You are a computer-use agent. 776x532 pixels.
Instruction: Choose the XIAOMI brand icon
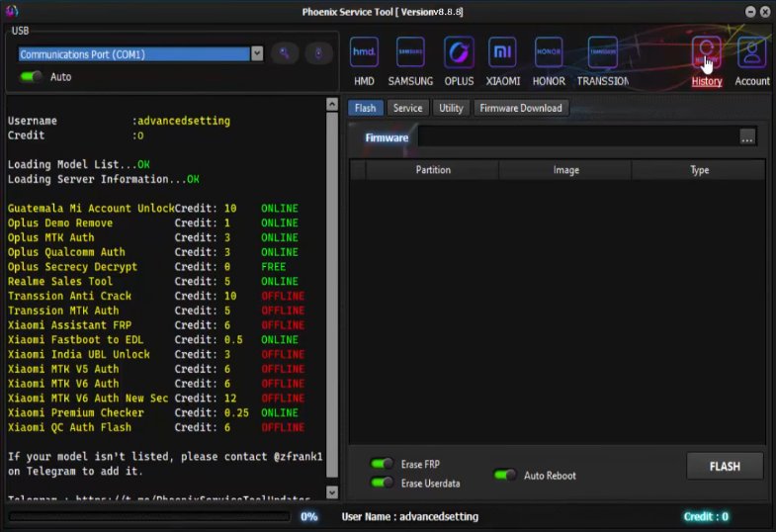click(x=504, y=52)
